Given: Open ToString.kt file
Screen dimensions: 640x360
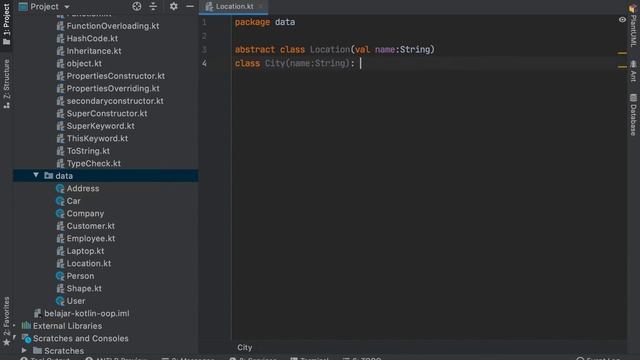Looking at the screenshot, I should click(x=88, y=151).
